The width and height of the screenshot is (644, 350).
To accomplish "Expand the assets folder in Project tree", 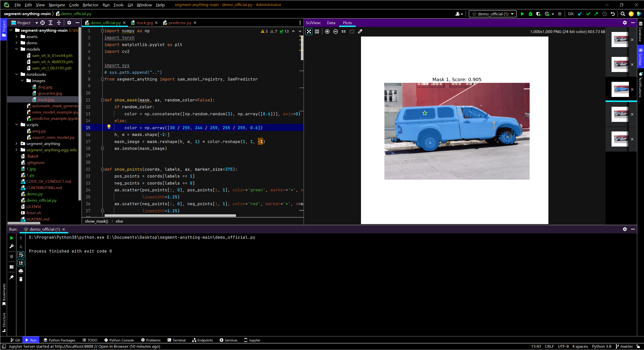I will 17,37.
